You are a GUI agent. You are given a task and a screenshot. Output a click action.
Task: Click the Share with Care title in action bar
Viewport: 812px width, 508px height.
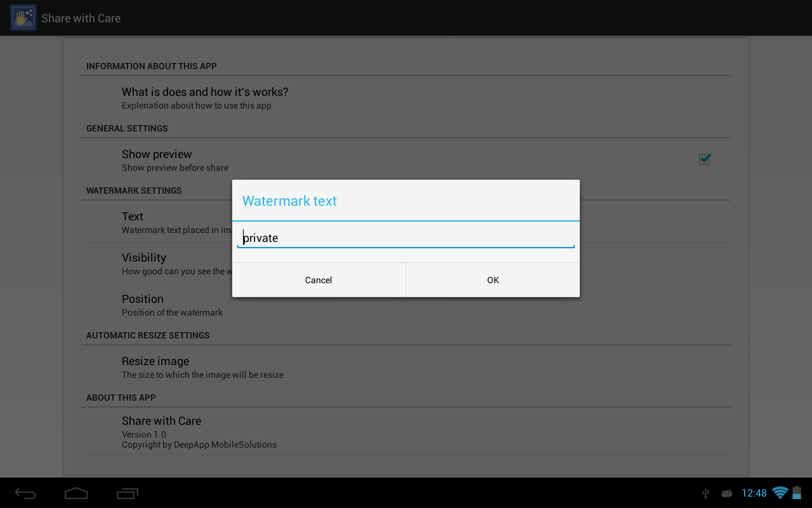tap(81, 18)
